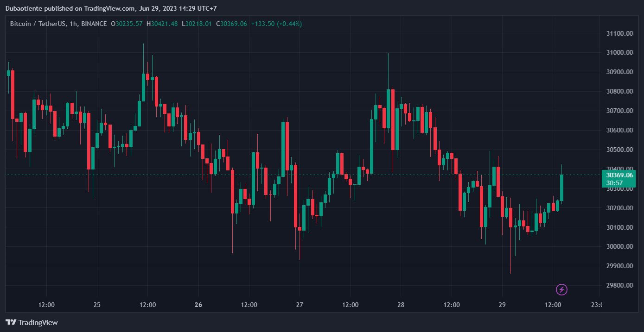Click the 30700.00 price axis label
The image size is (644, 332).
pyautogui.click(x=619, y=111)
